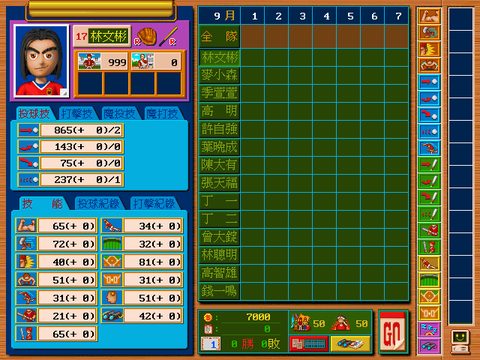Viewport: 480px width, 360px height.
Task: Choose the green curve-ball batting drill icon
Action: (x=429, y=181)
